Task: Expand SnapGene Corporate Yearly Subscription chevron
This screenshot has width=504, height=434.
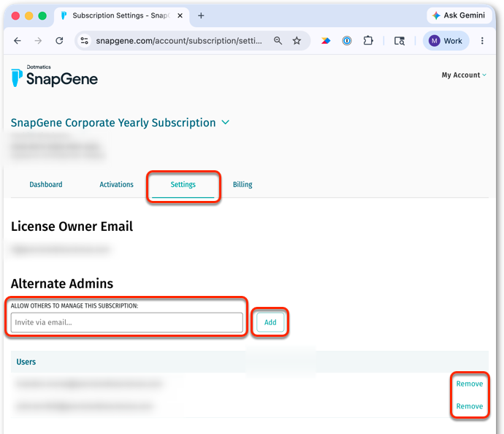Action: (x=226, y=123)
